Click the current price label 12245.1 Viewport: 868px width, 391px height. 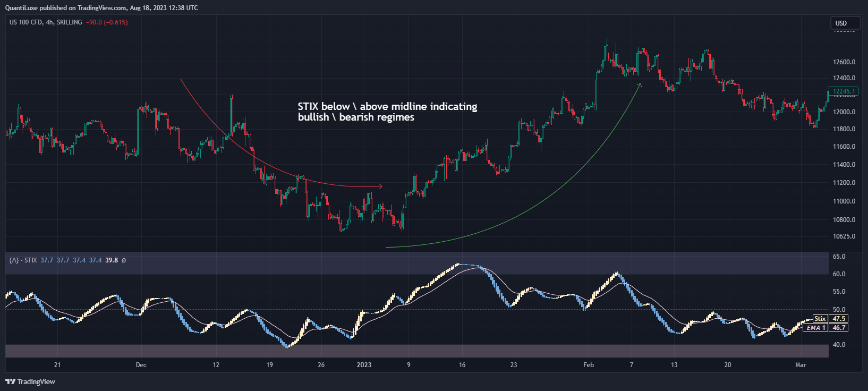pyautogui.click(x=843, y=91)
